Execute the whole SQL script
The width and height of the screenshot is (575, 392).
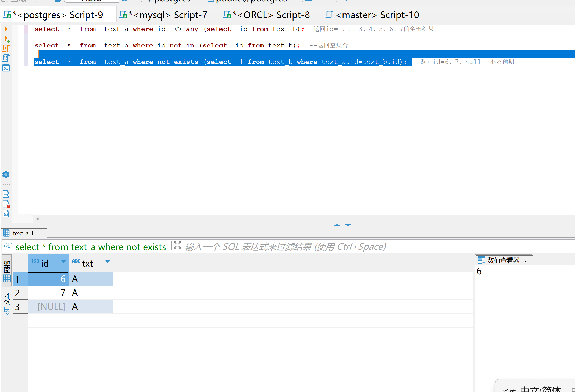point(6,48)
